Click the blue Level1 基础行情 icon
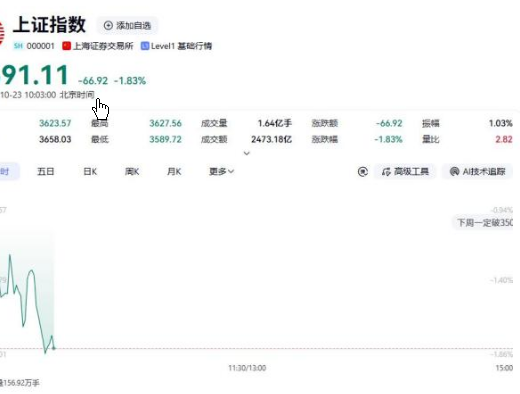This screenshot has width=520, height=394. pyautogui.click(x=145, y=46)
